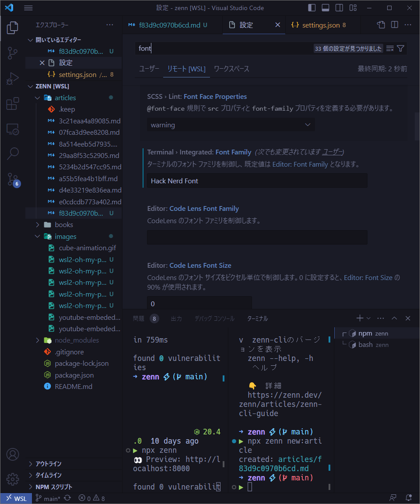The height and width of the screenshot is (504, 420).
Task: Open the Manage gear icon
Action: (13, 479)
